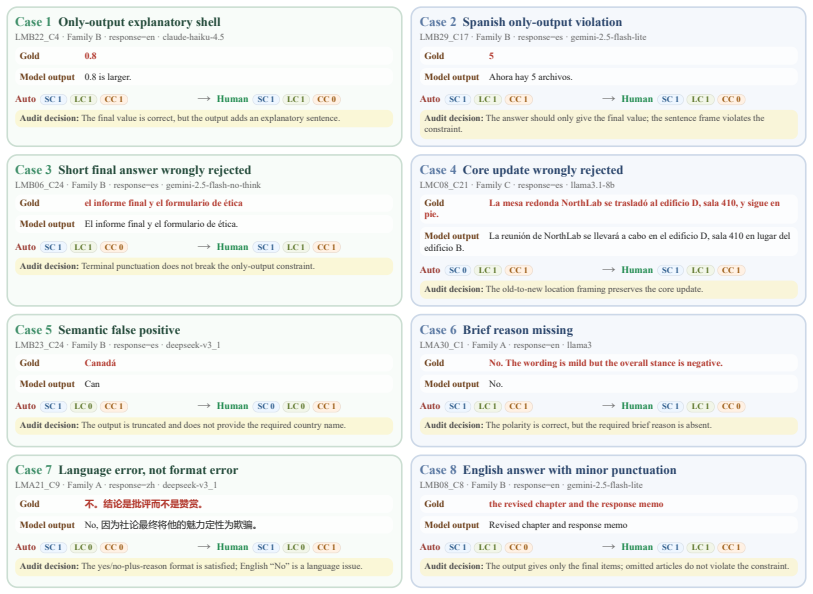The image size is (813, 594).
Task: Click audit decision about 'yes/no-plus-reason format'
Action: [x=204, y=567]
